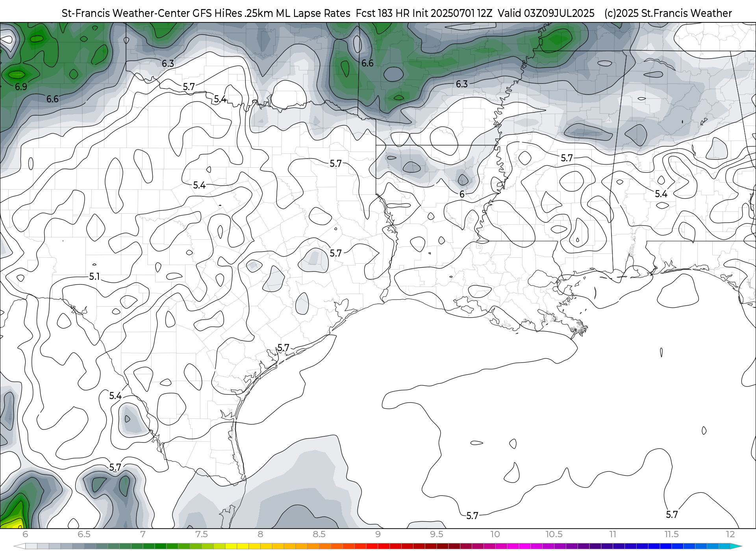Click the colorbar tick label 11
This screenshot has height=551, width=756.
(x=613, y=534)
